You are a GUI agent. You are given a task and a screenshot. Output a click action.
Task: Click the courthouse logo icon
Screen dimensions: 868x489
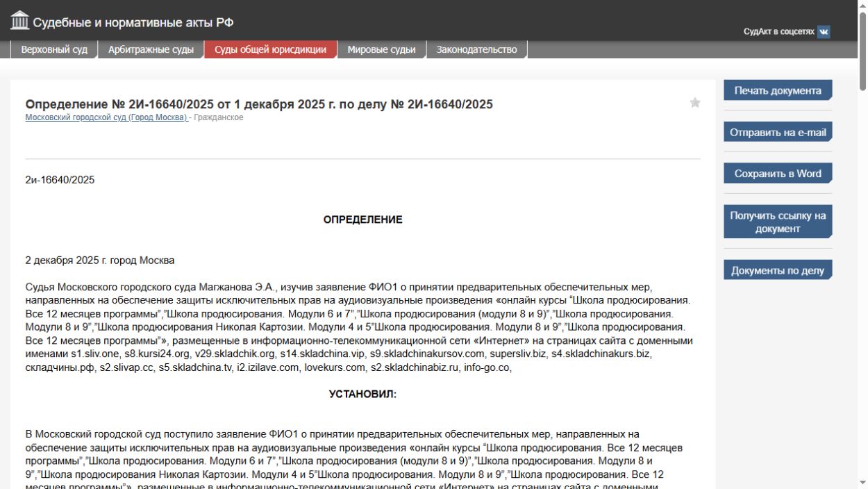pyautogui.click(x=20, y=21)
